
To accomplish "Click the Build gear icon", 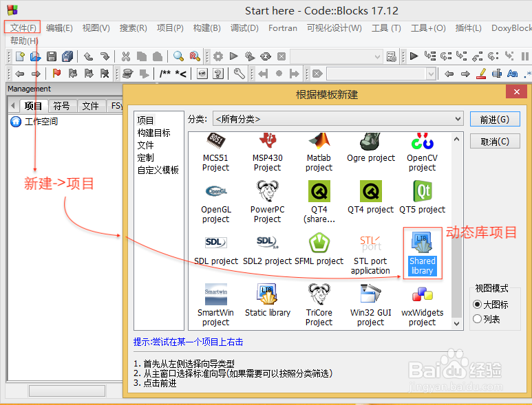I will pos(218,56).
